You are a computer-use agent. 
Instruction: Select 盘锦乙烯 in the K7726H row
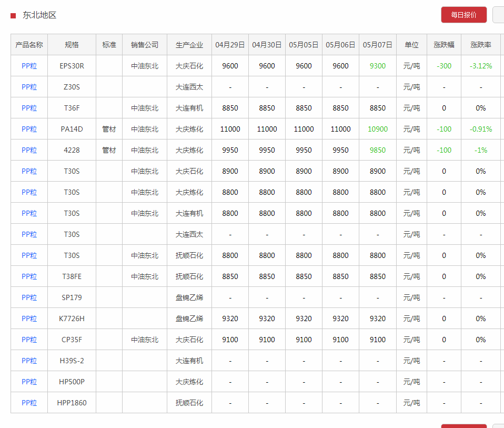click(x=189, y=318)
